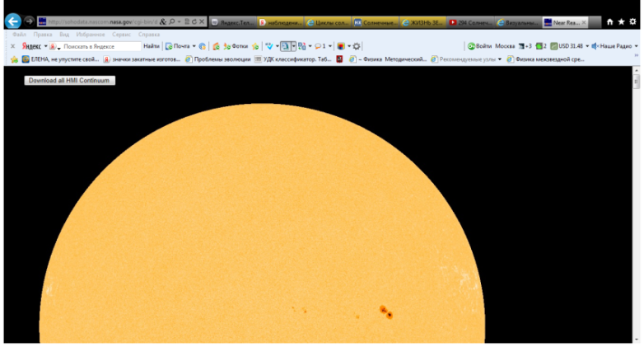Click the traffic indicator showing 2

coord(541,46)
